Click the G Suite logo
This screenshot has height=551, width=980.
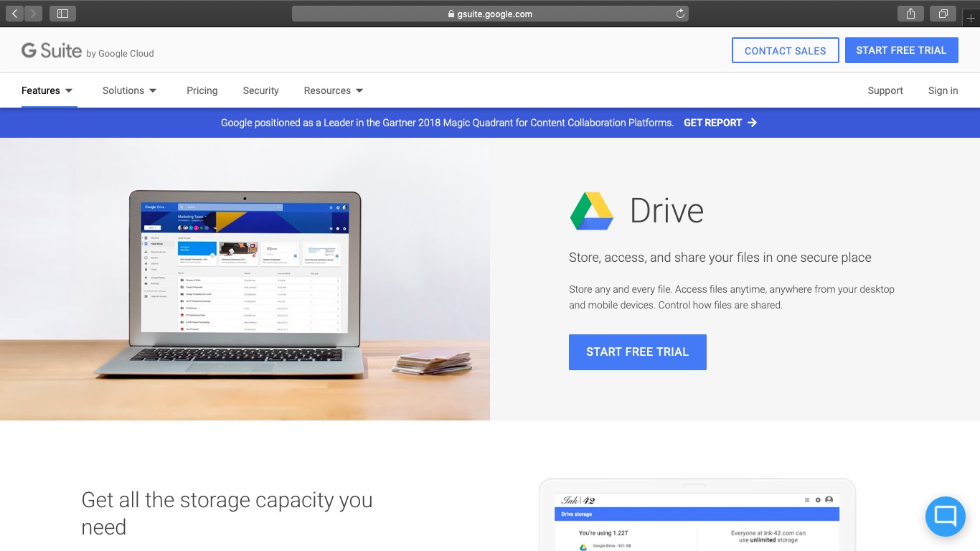pyautogui.click(x=52, y=50)
